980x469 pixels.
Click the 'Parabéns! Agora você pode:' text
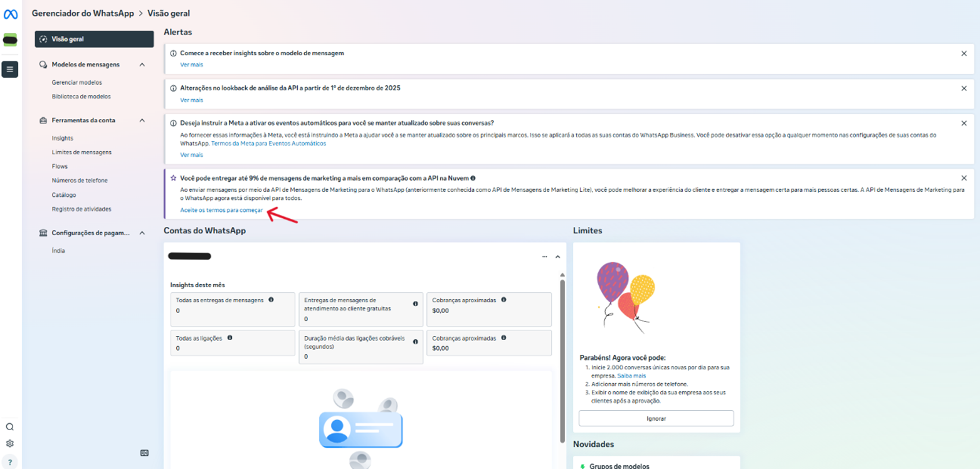click(x=622, y=357)
